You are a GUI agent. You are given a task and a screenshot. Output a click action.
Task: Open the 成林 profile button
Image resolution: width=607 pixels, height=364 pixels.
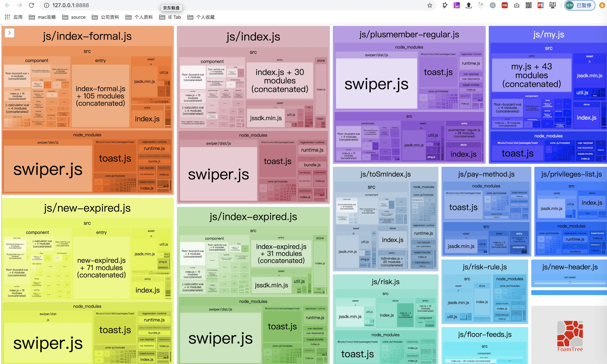(580, 5)
